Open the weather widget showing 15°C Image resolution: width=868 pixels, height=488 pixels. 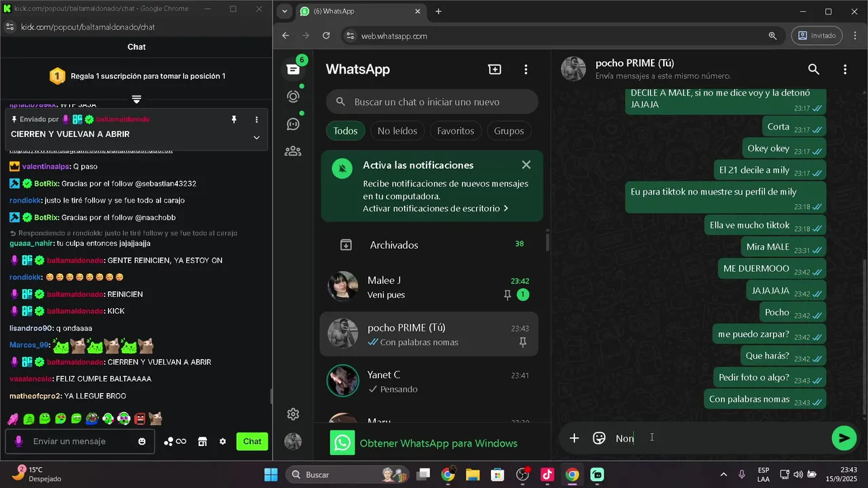coord(36,474)
